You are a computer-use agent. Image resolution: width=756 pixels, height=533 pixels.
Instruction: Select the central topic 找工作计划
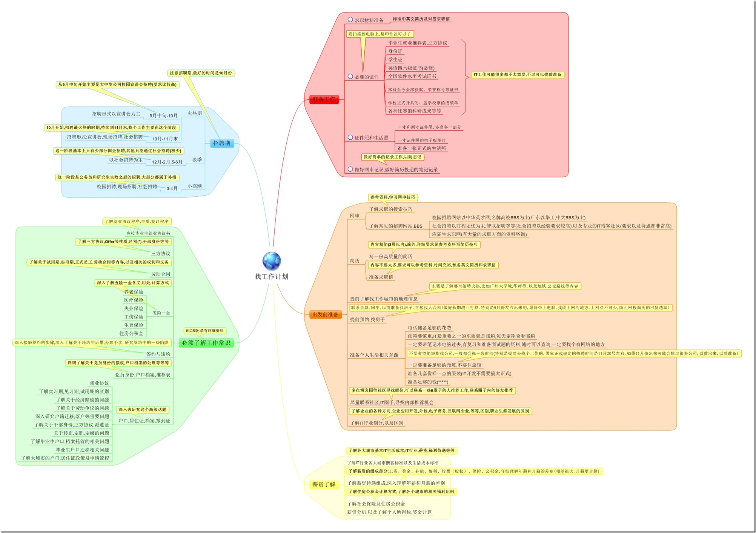coord(271,277)
